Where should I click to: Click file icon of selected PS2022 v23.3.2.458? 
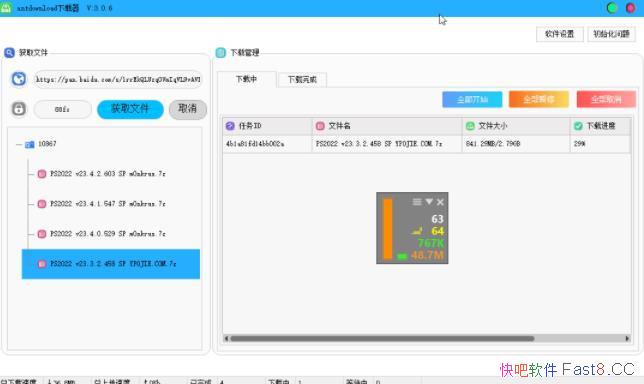[x=42, y=264]
